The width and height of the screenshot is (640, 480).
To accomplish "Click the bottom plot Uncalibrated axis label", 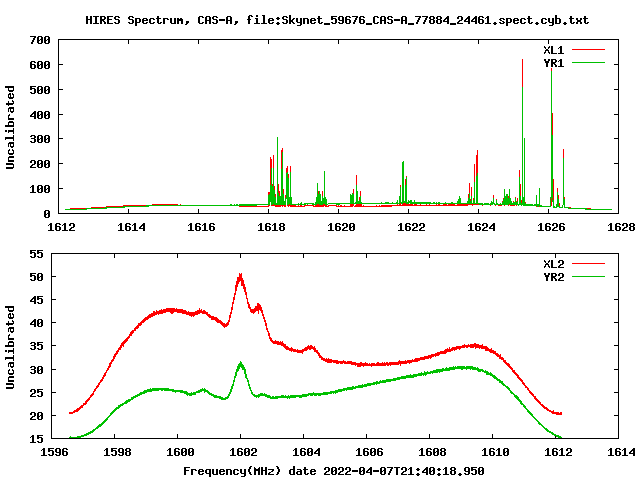I will click(10, 347).
